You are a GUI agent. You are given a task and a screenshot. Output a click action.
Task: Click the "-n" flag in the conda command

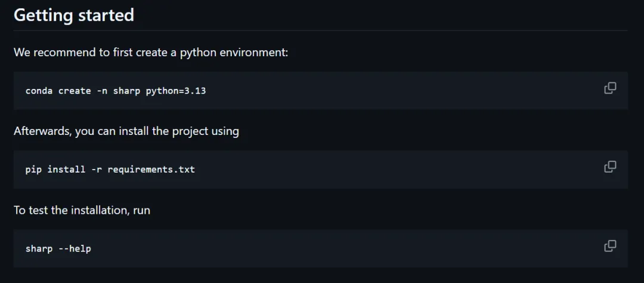pyautogui.click(x=102, y=91)
